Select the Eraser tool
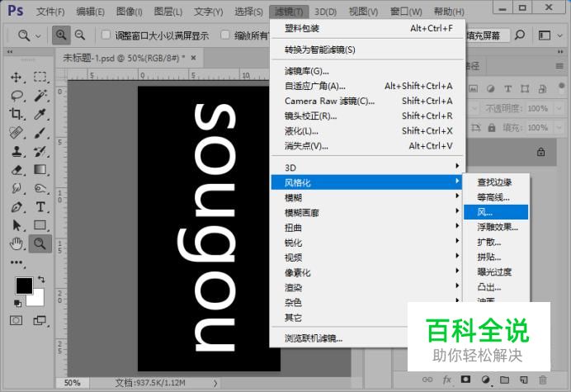Viewport: 571px width, 392px height. (16, 170)
